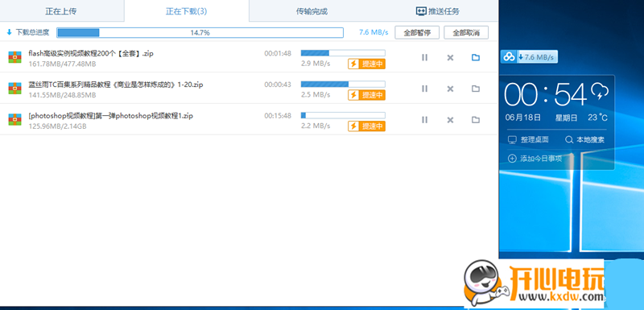Image resolution: width=644 pixels, height=310 pixels.
Task: Open folder for 蓝丝雨TC百集系列 download
Action: click(x=476, y=89)
